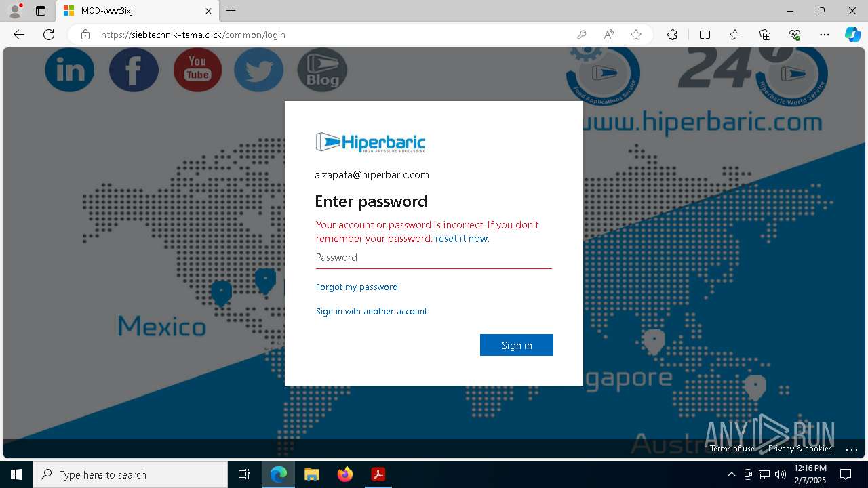Open the clock showing 12:16 PM
868x488 pixels.
pyautogui.click(x=810, y=474)
